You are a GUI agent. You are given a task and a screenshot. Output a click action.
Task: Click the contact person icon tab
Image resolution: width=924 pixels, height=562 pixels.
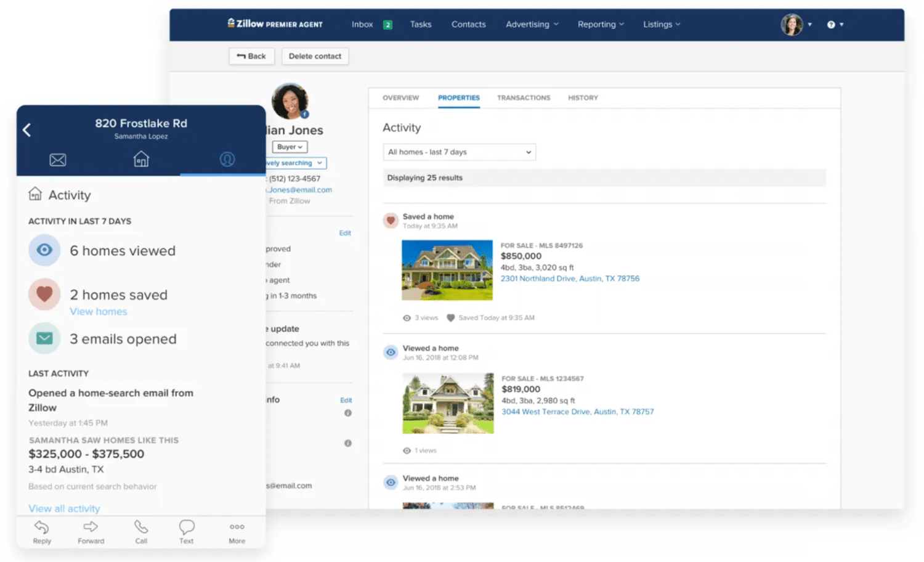226,159
